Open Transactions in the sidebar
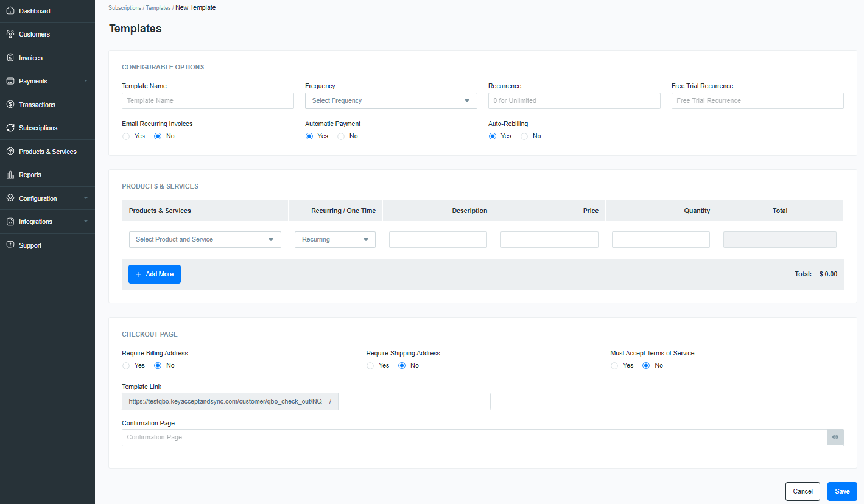 click(x=47, y=105)
